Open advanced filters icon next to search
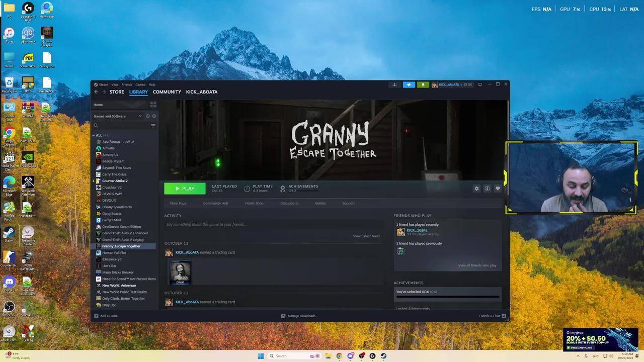The image size is (644, 362). [x=153, y=126]
